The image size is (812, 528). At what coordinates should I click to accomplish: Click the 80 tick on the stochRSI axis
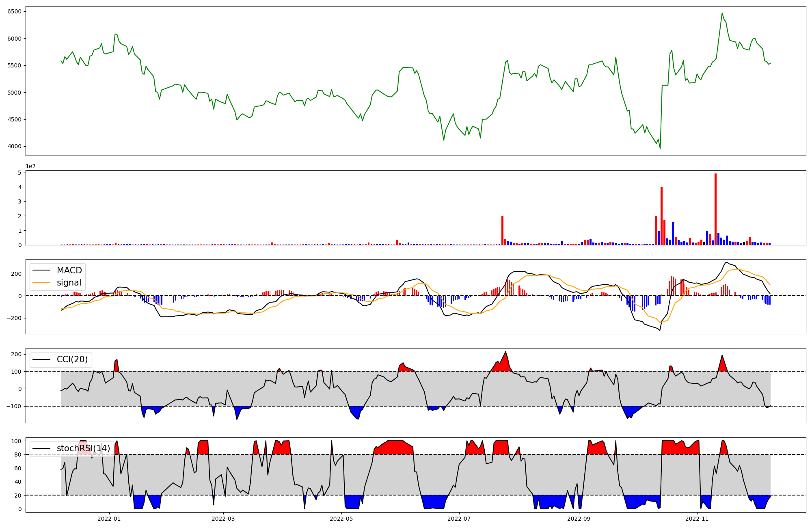pyautogui.click(x=18, y=454)
